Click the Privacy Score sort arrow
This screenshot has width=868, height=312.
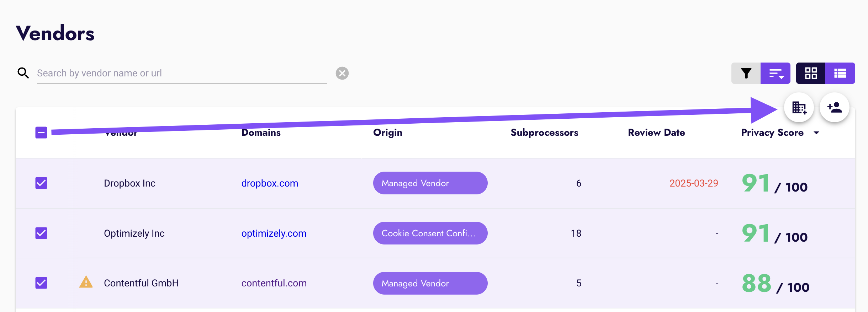click(816, 133)
